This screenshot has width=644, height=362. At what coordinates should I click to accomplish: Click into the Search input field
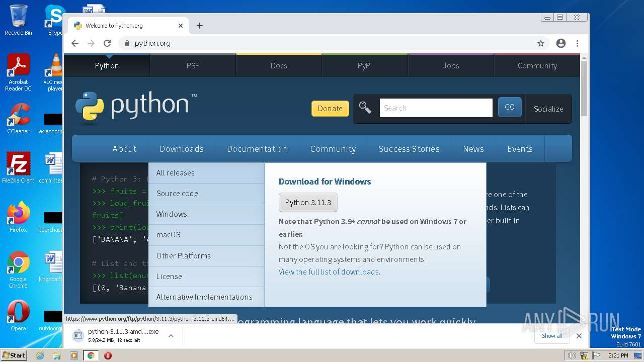point(436,108)
